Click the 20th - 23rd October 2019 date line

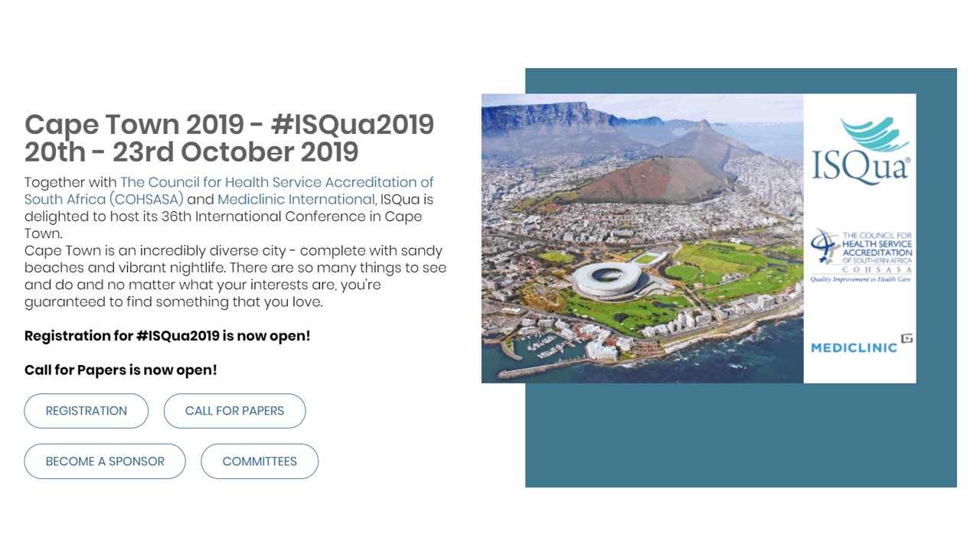pyautogui.click(x=191, y=152)
